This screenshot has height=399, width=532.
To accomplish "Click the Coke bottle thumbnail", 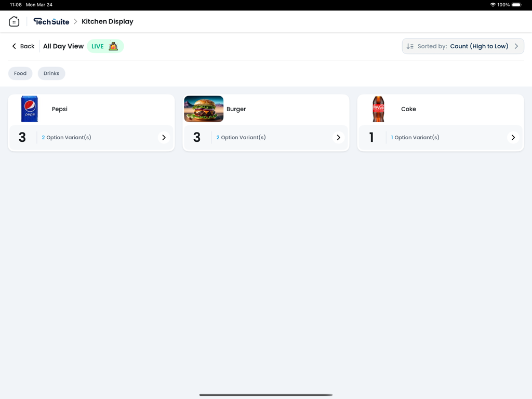I will coord(378,109).
